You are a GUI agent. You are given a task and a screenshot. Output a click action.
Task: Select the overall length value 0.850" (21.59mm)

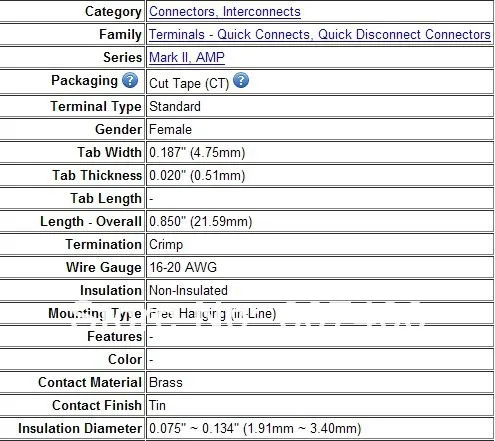click(x=200, y=222)
